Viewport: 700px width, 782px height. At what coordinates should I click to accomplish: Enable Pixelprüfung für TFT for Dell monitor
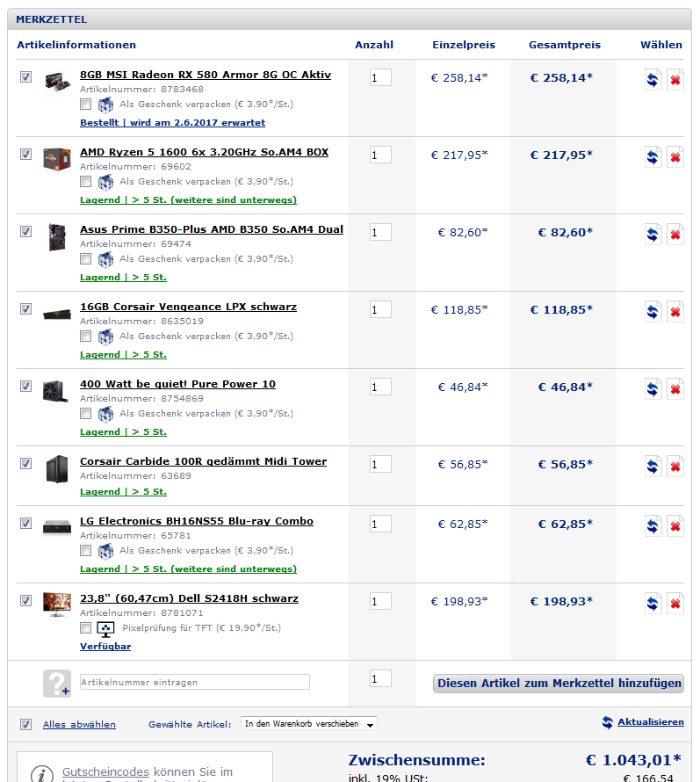[86, 628]
